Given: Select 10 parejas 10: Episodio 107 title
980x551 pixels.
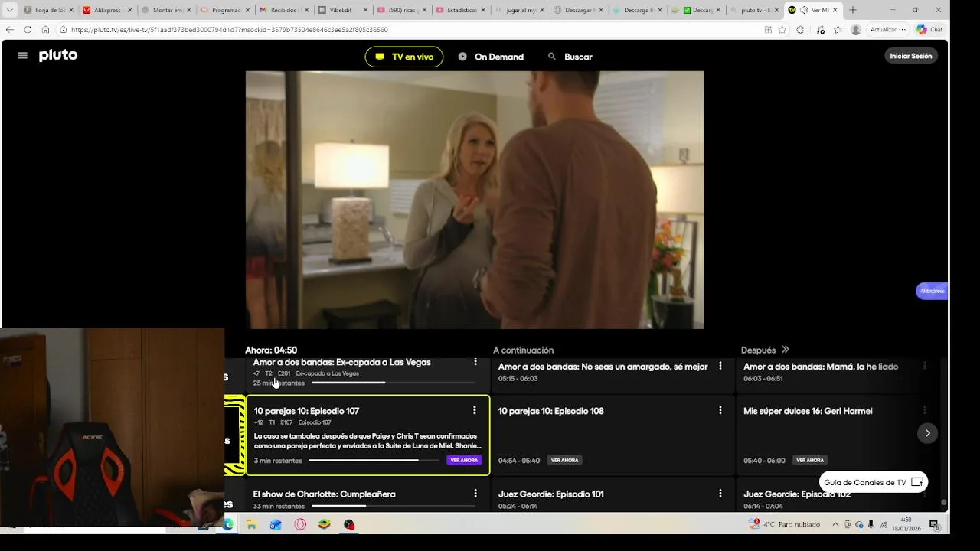Looking at the screenshot, I should click(x=306, y=411).
